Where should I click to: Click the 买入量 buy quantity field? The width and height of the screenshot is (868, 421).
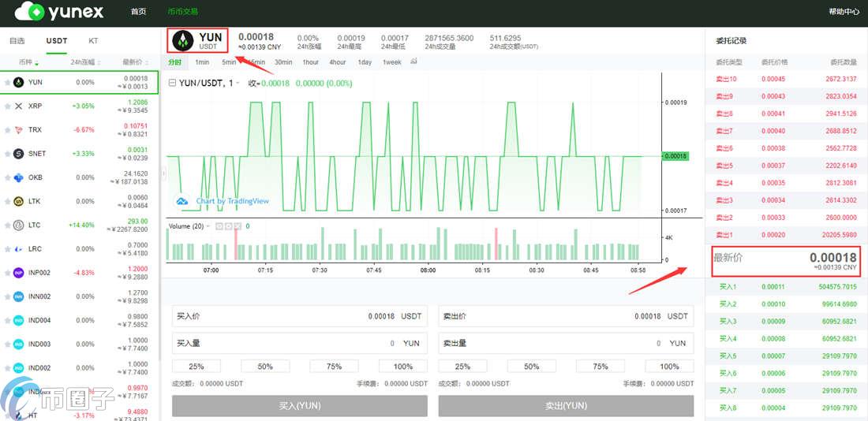(x=299, y=343)
